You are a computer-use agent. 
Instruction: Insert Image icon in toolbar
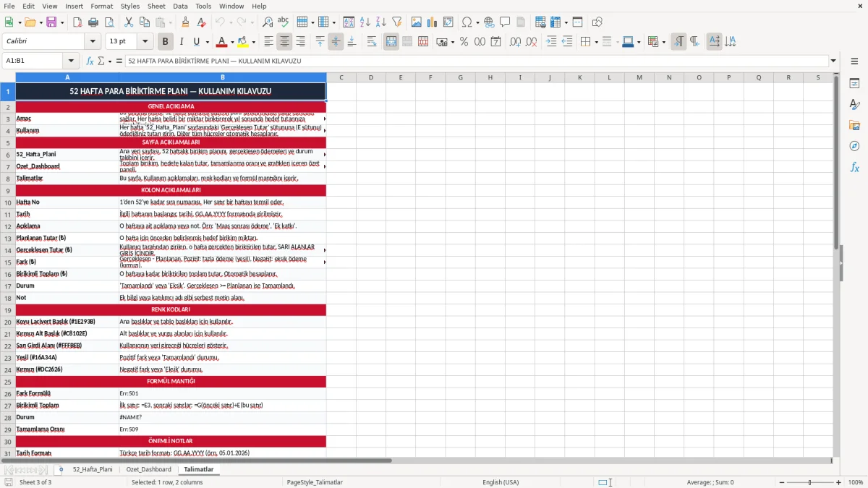417,22
